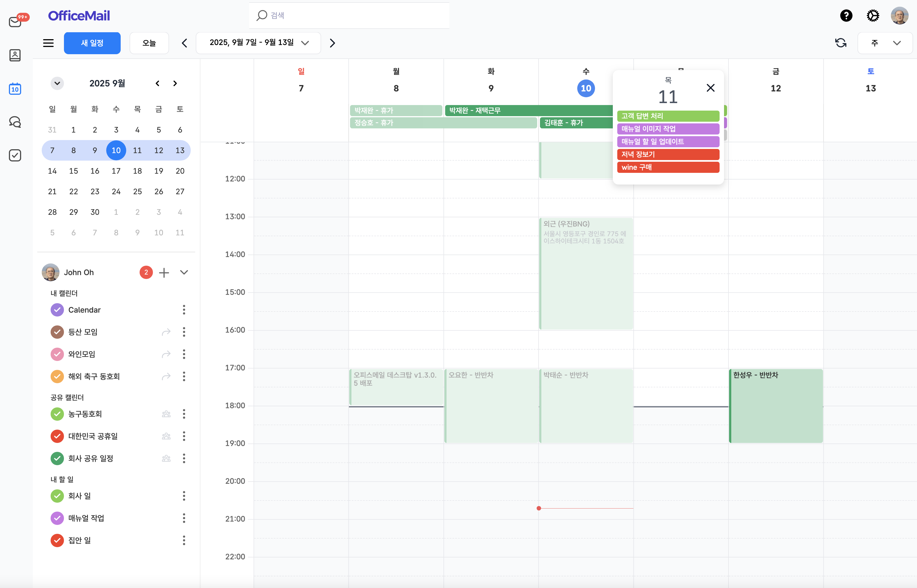This screenshot has width=917, height=588.
Task: Open the contacts icon in sidebar
Action: click(x=15, y=55)
